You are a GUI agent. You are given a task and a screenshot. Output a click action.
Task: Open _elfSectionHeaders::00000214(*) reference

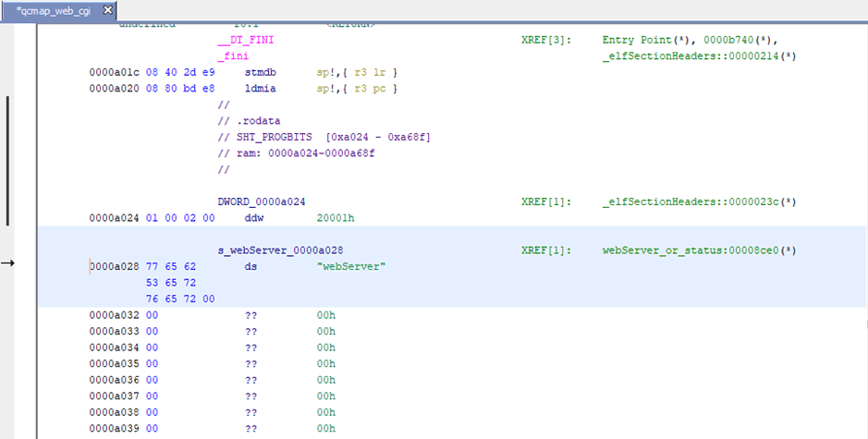(699, 56)
